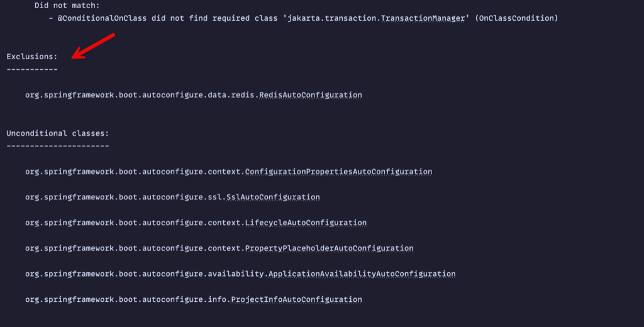Click 'jakarta.transaction' package text

(332, 18)
